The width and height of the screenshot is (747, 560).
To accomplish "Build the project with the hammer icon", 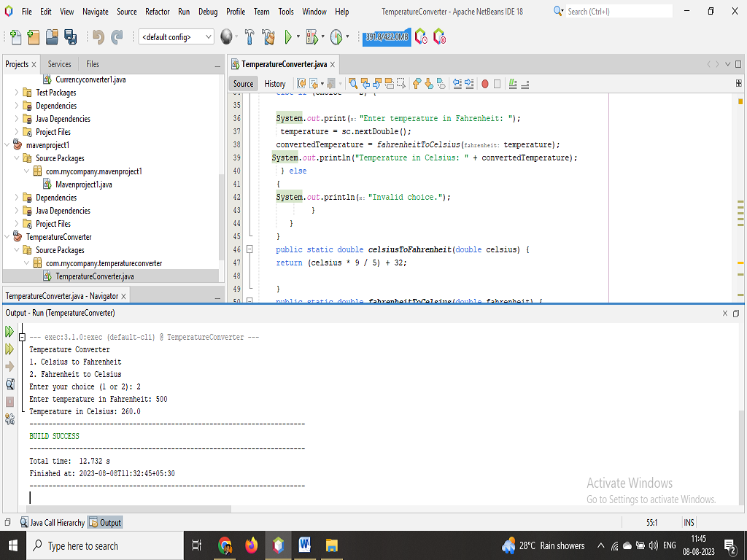I will [x=249, y=36].
